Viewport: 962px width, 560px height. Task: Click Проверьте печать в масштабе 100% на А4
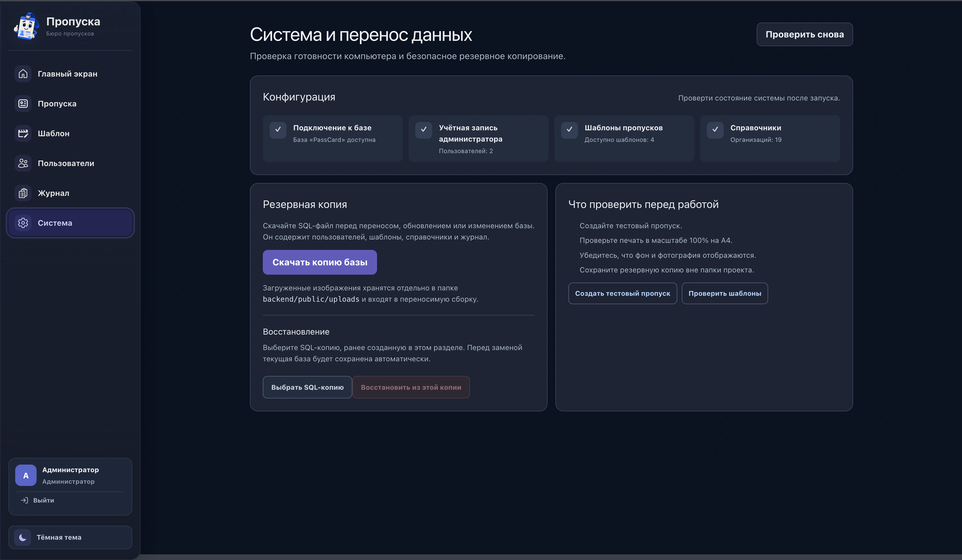(656, 240)
